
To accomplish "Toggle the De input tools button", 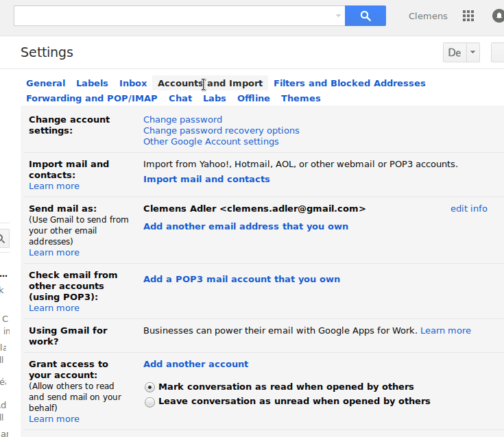I will [455, 52].
